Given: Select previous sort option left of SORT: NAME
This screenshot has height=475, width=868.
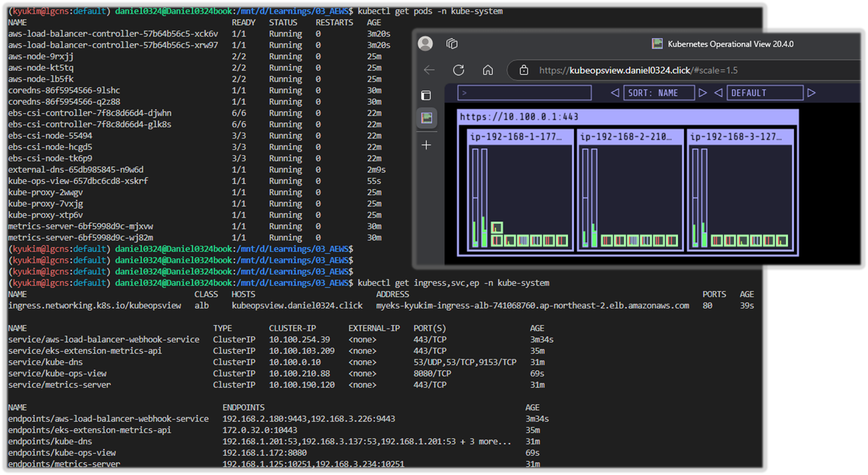Looking at the screenshot, I should click(615, 92).
